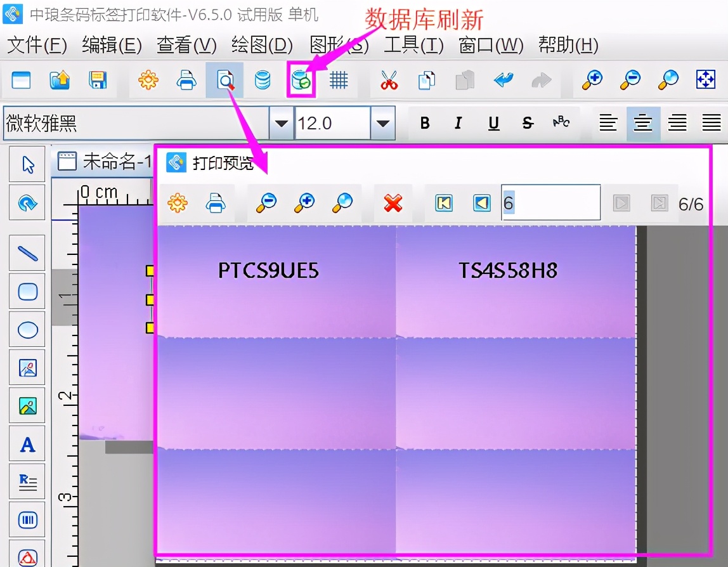The height and width of the screenshot is (567, 728).
Task: Zoom out in Print Preview toolbar
Action: click(266, 203)
